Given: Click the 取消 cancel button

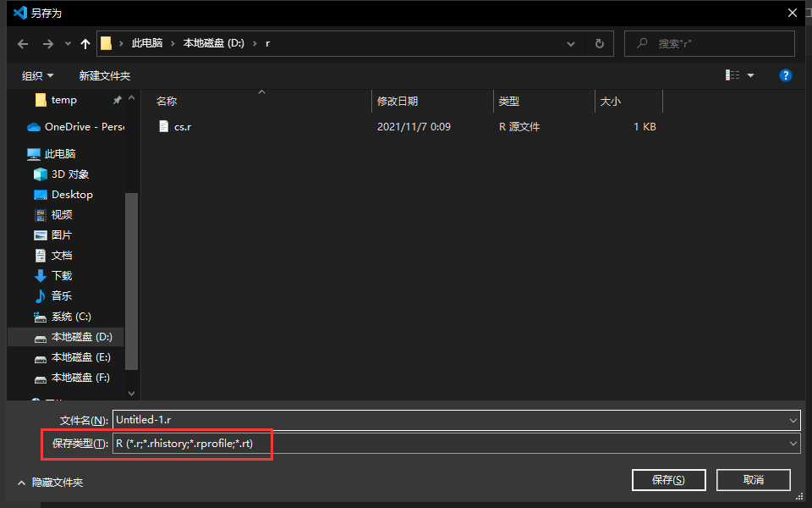Looking at the screenshot, I should tap(753, 479).
